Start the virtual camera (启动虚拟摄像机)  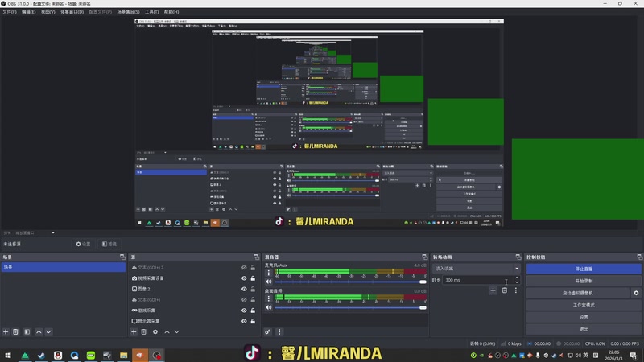578,293
